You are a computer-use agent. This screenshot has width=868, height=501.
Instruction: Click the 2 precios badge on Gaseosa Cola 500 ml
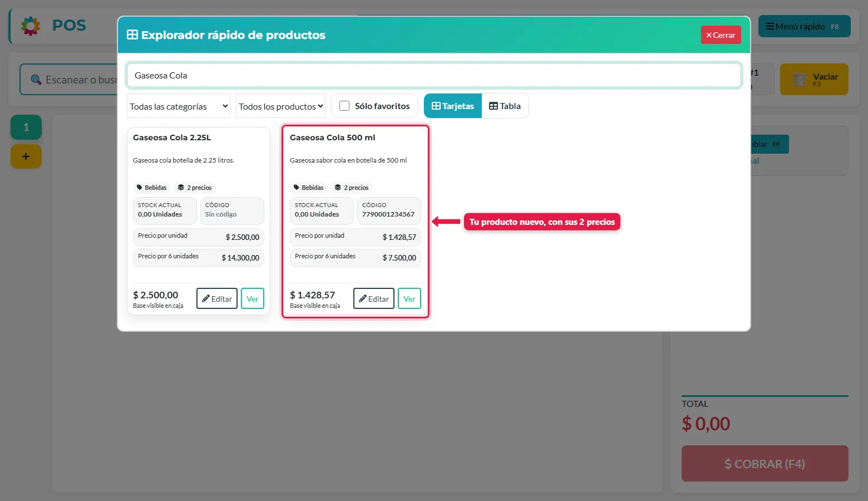coord(352,188)
